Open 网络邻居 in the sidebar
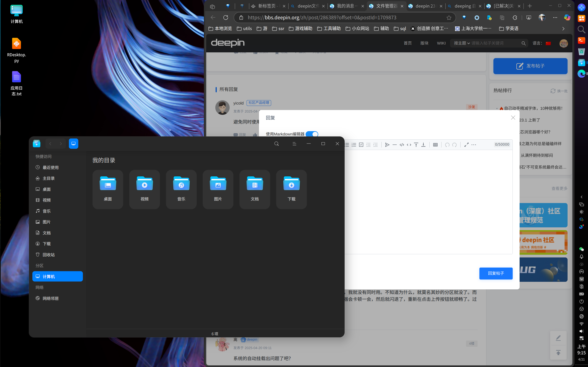This screenshot has height=367, width=588. pos(57,298)
